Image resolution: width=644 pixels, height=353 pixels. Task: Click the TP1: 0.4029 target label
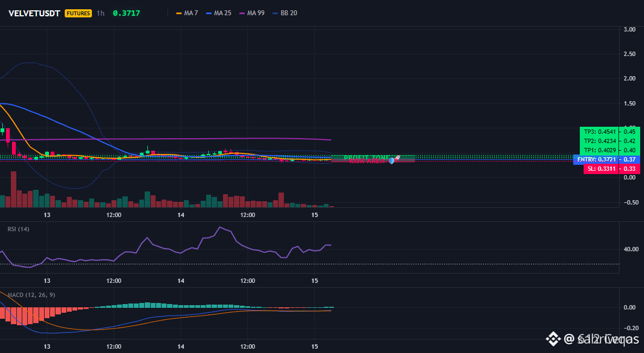(600, 151)
